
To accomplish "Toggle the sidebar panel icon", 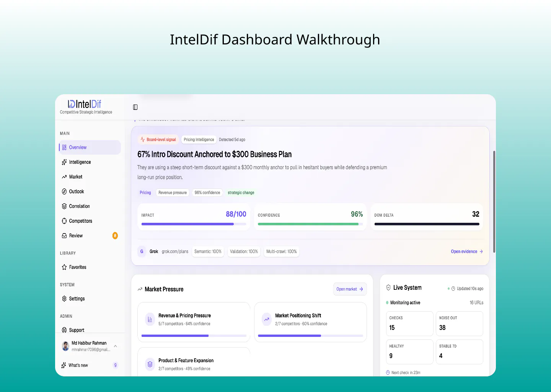I will [135, 107].
